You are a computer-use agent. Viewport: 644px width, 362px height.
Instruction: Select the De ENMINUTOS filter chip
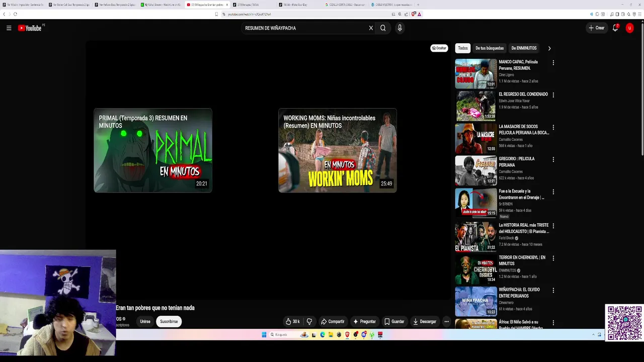point(524,48)
